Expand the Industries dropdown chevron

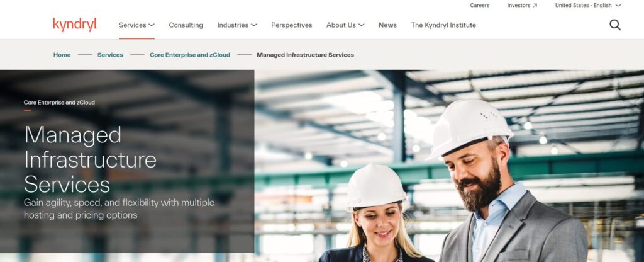254,25
